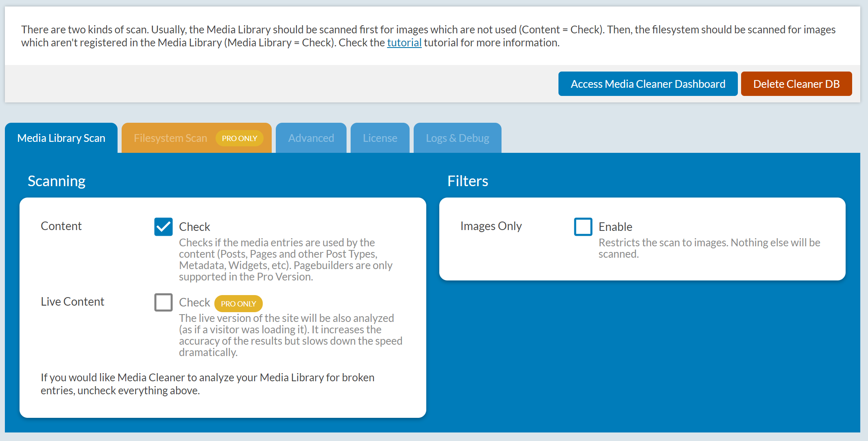Click the Delete Cleaner DB button

(x=796, y=84)
